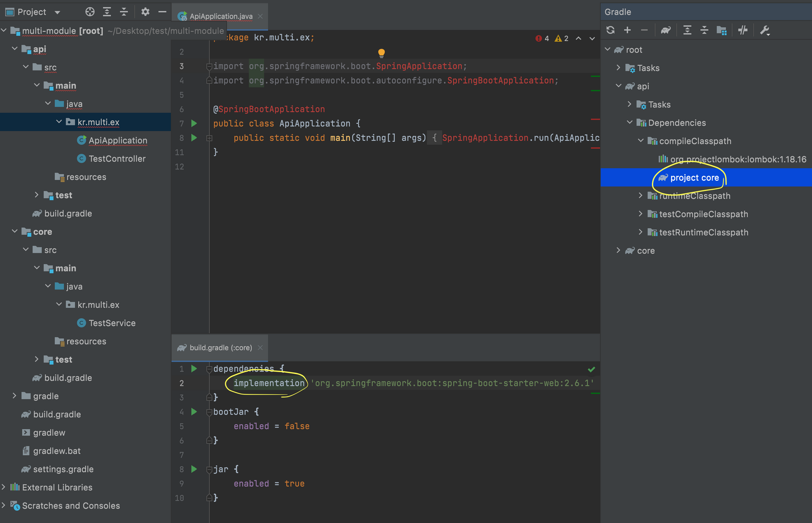
Task: Click the Gradle plus icon to link project
Action: [x=627, y=30]
